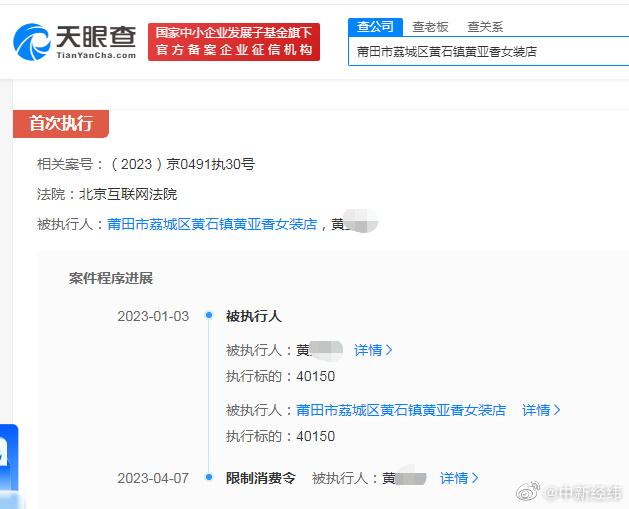Click the TianYanCha eagle-eye logo icon
629x509 pixels.
(x=32, y=42)
